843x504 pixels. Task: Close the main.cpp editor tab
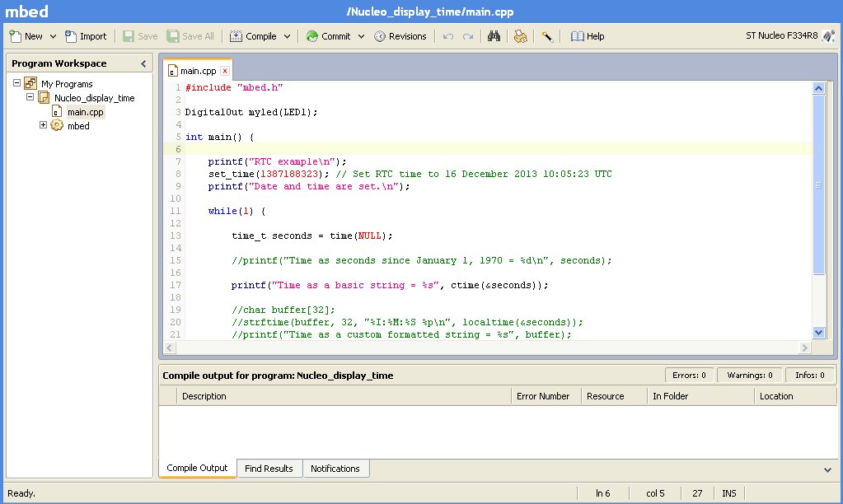pos(225,71)
